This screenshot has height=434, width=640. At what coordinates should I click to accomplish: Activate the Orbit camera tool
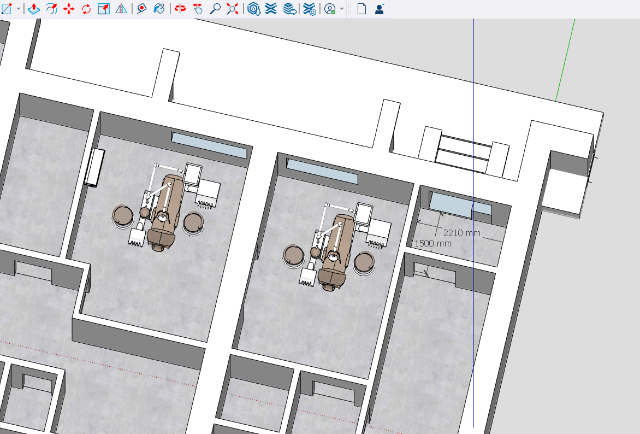pos(180,9)
